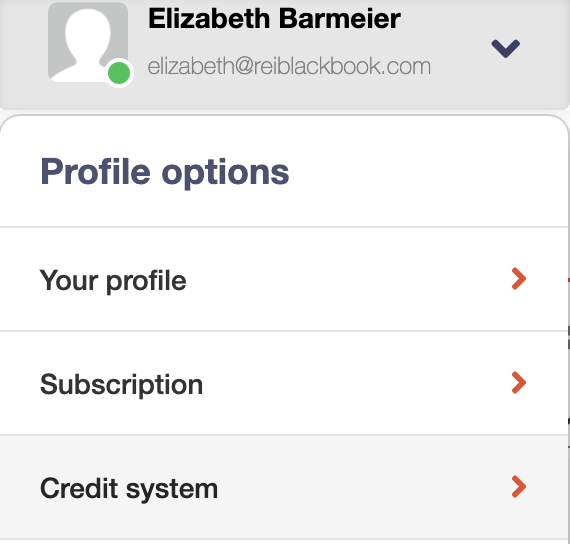Collapse the account menu with dark chevron
The height and width of the screenshot is (544, 570).
(x=505, y=48)
